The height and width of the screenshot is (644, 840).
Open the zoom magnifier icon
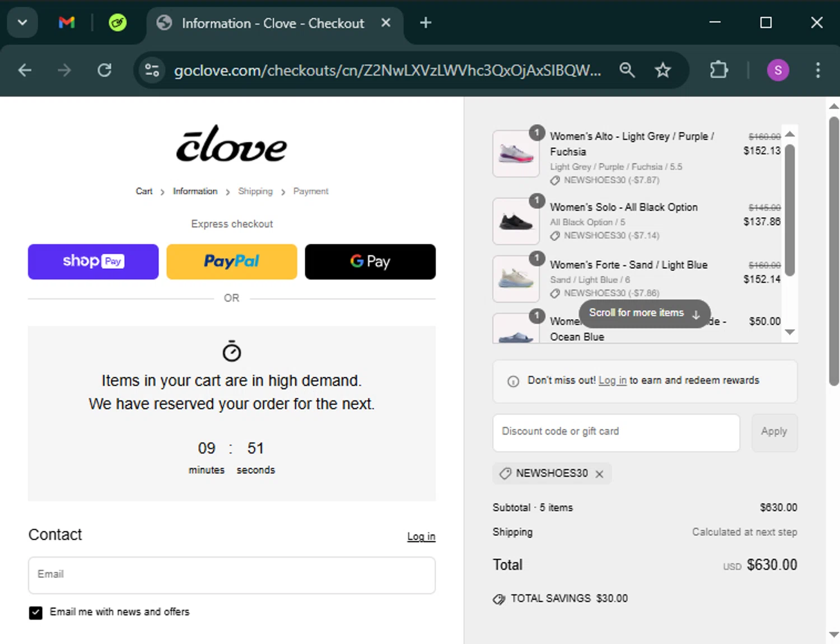(x=627, y=70)
